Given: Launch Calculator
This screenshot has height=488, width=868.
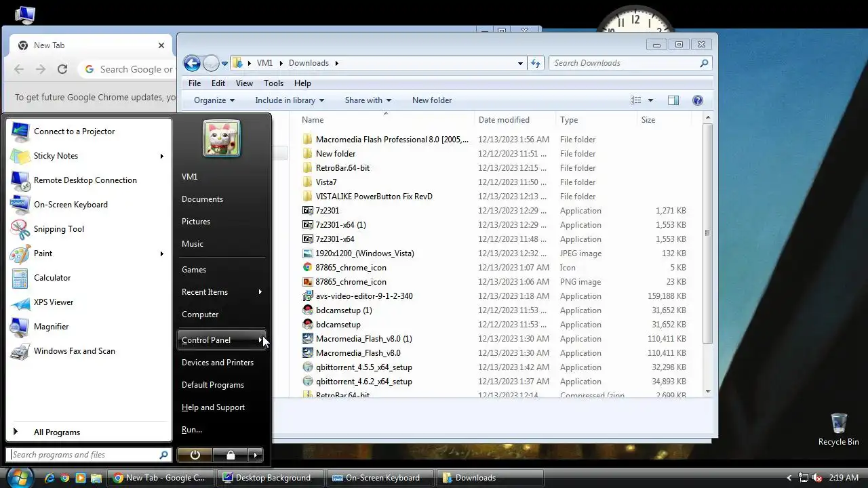Looking at the screenshot, I should (x=88, y=278).
